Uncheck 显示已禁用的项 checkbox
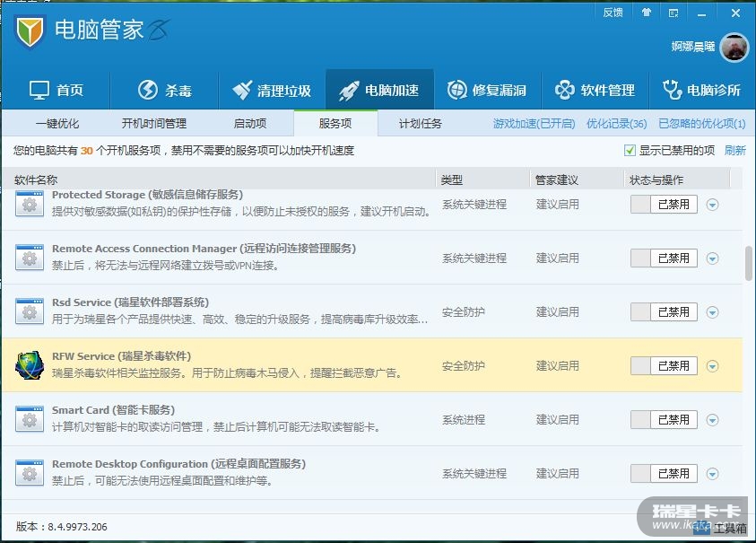 630,151
